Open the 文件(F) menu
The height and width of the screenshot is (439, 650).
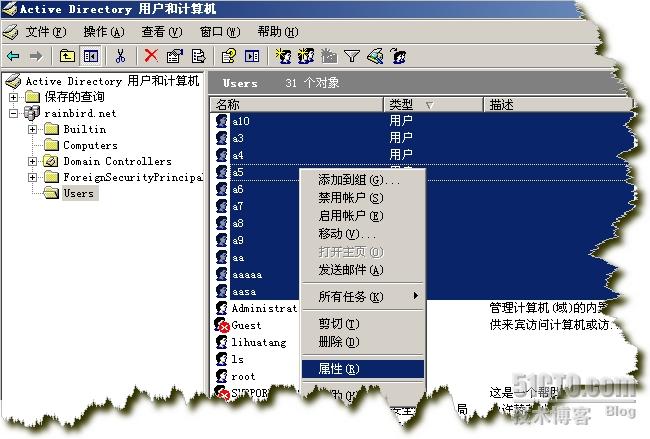[x=46, y=32]
